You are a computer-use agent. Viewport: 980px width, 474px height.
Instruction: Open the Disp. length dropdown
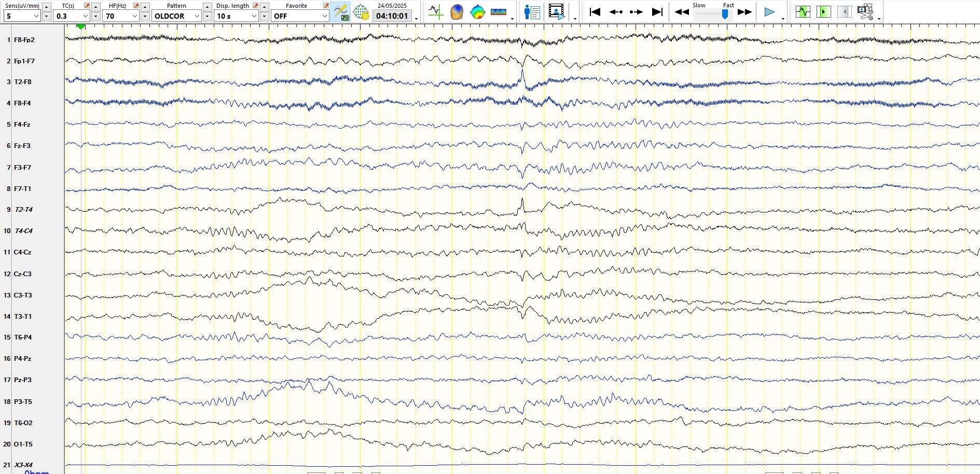point(237,16)
